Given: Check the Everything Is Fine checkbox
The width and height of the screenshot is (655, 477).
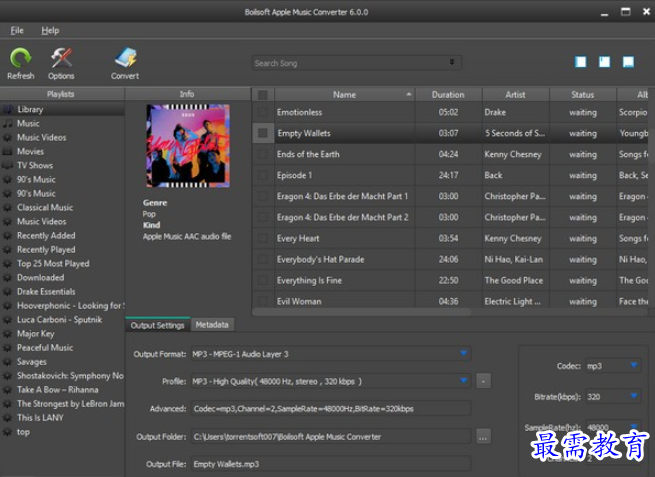Looking at the screenshot, I should (263, 280).
